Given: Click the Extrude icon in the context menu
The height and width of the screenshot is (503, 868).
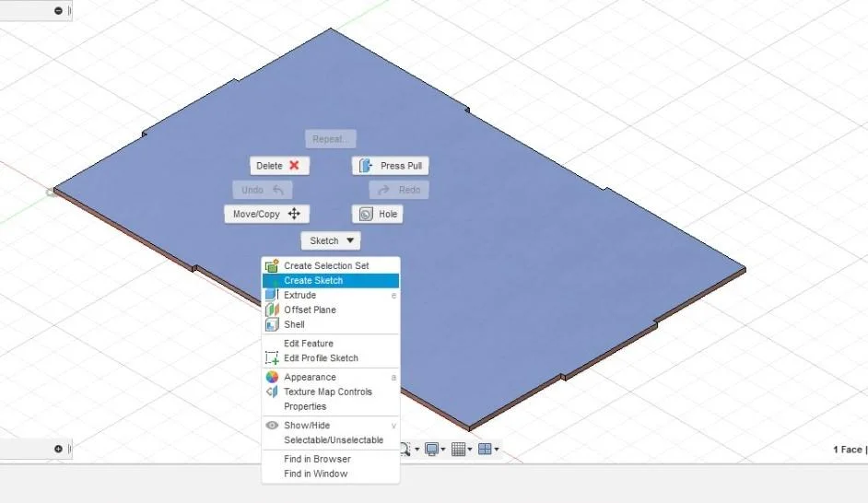Looking at the screenshot, I should [x=272, y=295].
